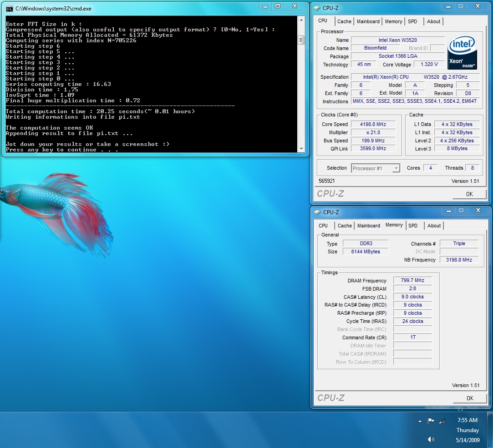The width and height of the screenshot is (493, 448).
Task: Click the memory Type value DDR3
Action: click(x=366, y=243)
